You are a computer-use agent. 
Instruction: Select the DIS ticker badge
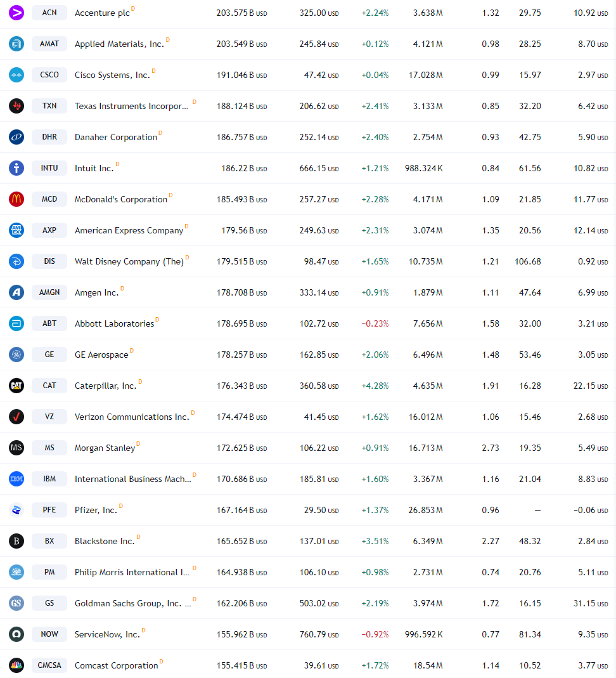[49, 261]
